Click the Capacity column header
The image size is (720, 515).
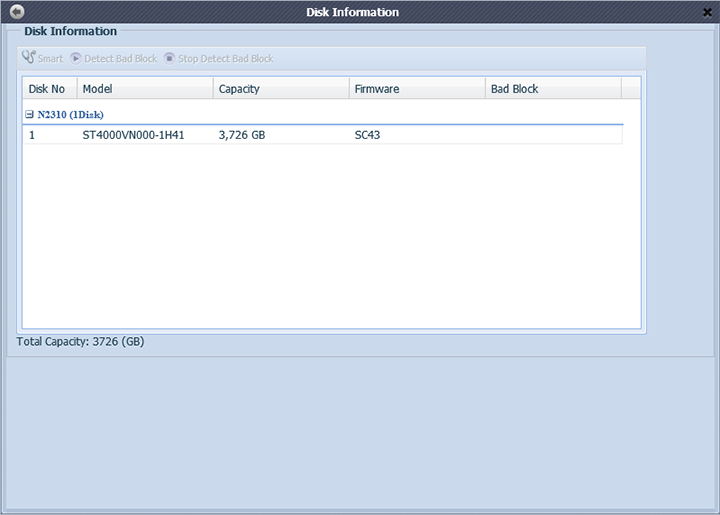281,89
